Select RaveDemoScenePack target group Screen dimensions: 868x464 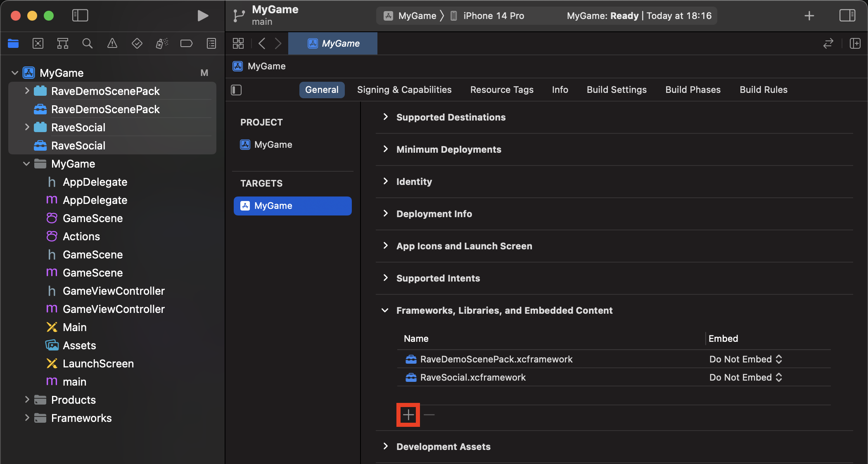tap(105, 90)
